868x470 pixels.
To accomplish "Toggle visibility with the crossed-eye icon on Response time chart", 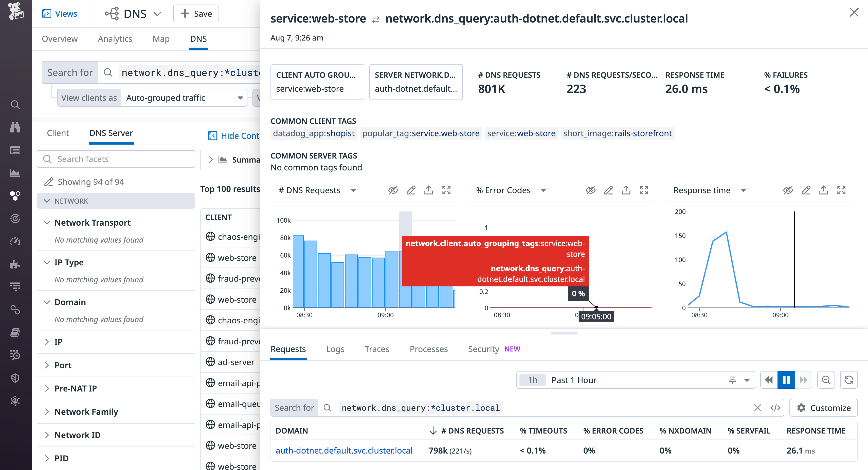I will (x=788, y=190).
